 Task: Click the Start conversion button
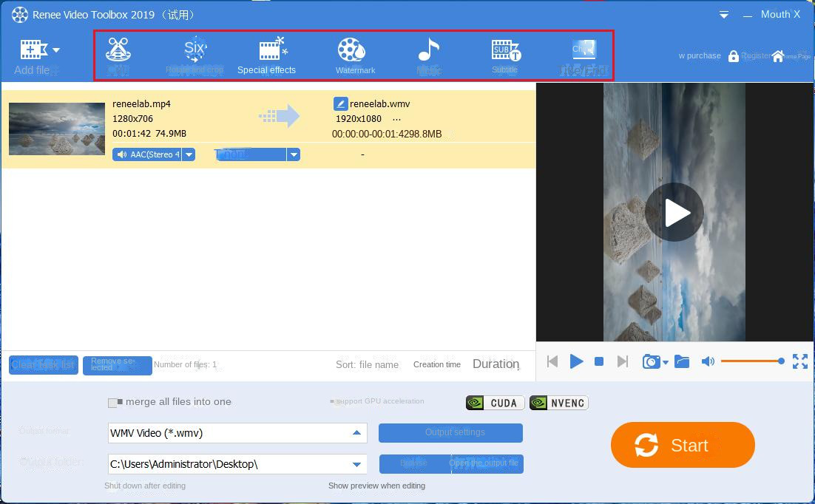pos(682,445)
